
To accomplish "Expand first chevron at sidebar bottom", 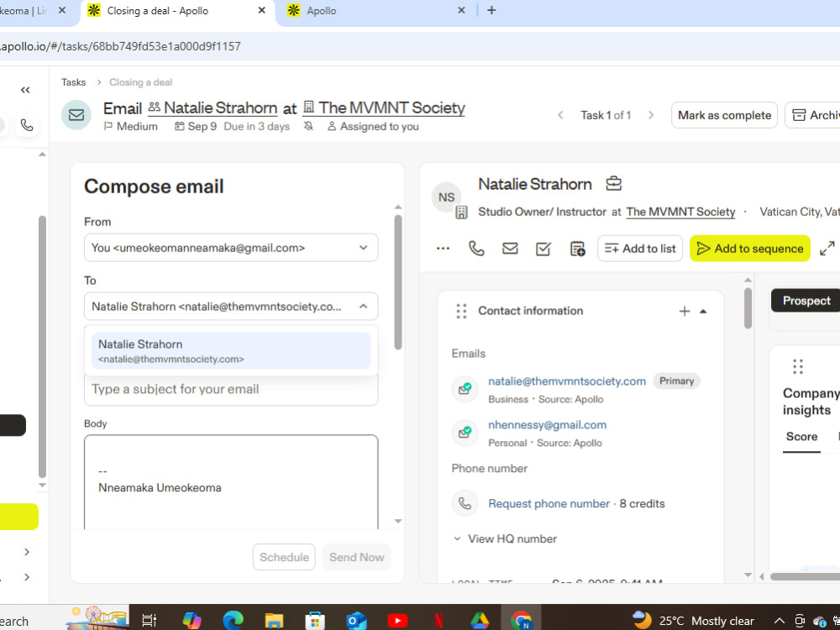I will [27, 552].
